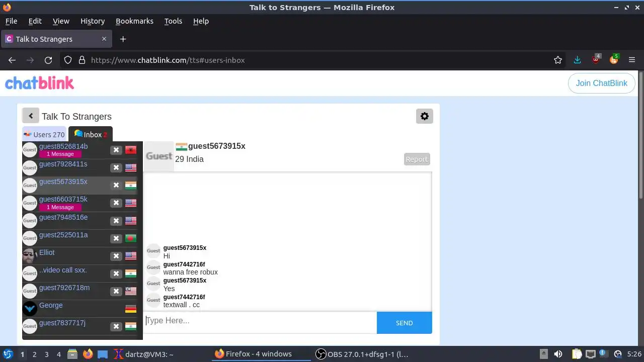Open a new browser tab
The height and width of the screenshot is (362, 644).
click(123, 39)
